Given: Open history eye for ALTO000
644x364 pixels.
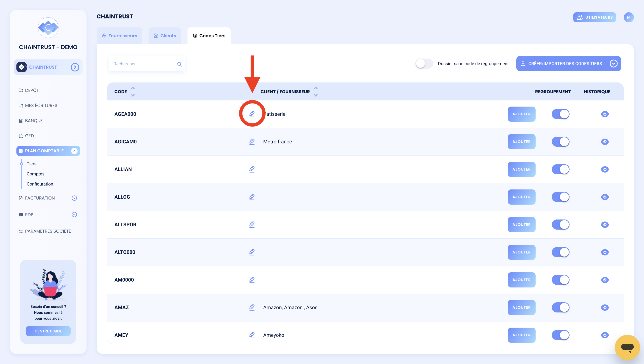Looking at the screenshot, I should click(x=605, y=252).
